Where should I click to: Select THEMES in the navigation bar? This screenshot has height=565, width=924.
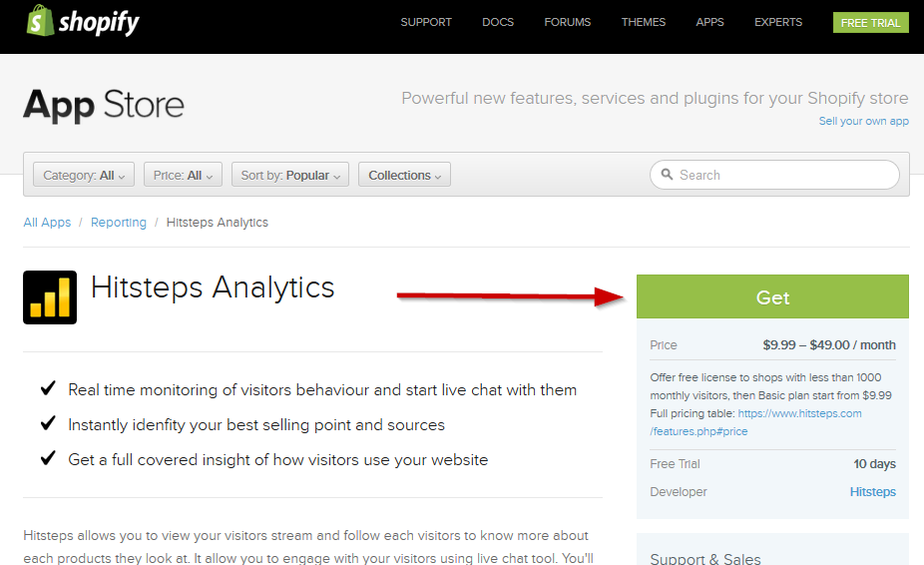(x=644, y=22)
